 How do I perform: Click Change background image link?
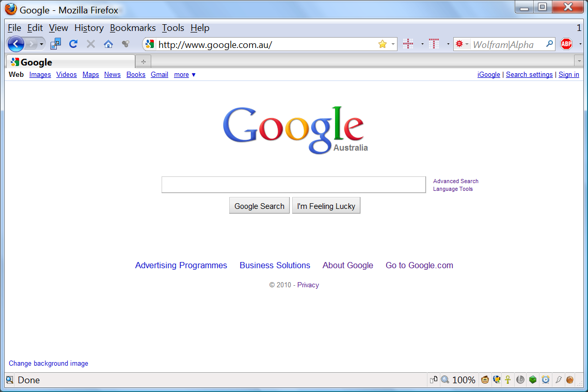pyautogui.click(x=49, y=364)
